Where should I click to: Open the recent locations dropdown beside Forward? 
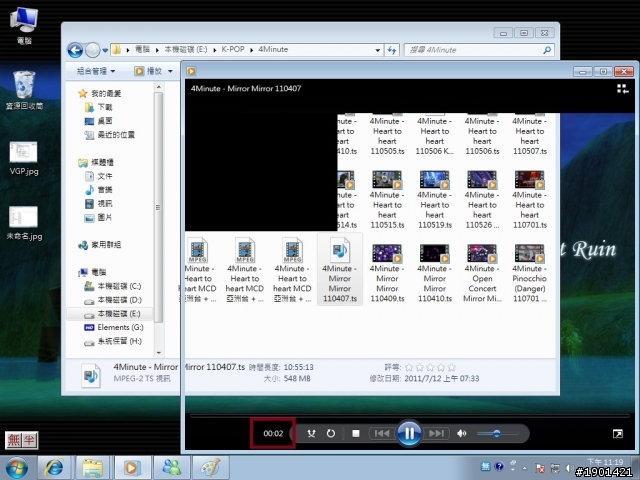[106, 49]
